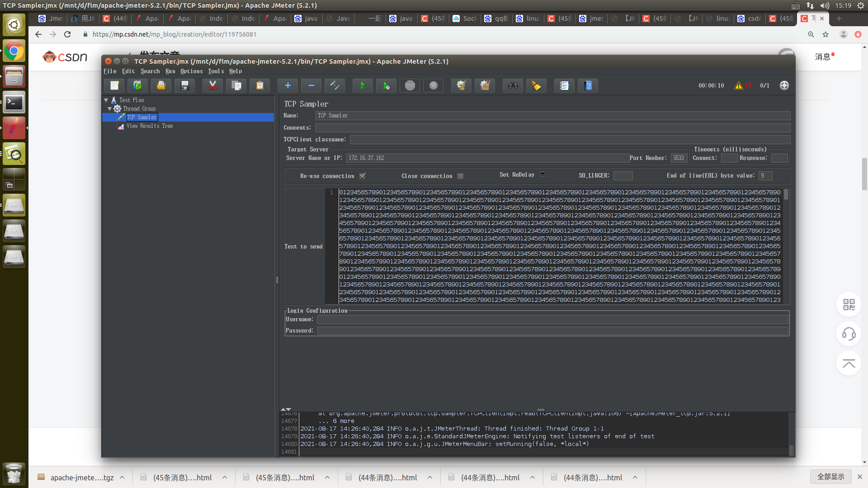Enable the Close connection checkbox
Viewport: 868px width, 488px height.
[460, 176]
